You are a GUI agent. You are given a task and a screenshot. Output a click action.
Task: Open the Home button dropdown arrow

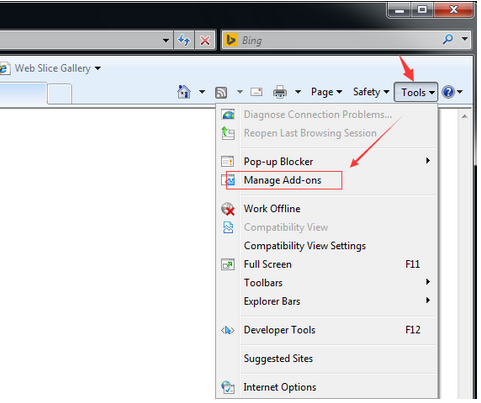[202, 92]
